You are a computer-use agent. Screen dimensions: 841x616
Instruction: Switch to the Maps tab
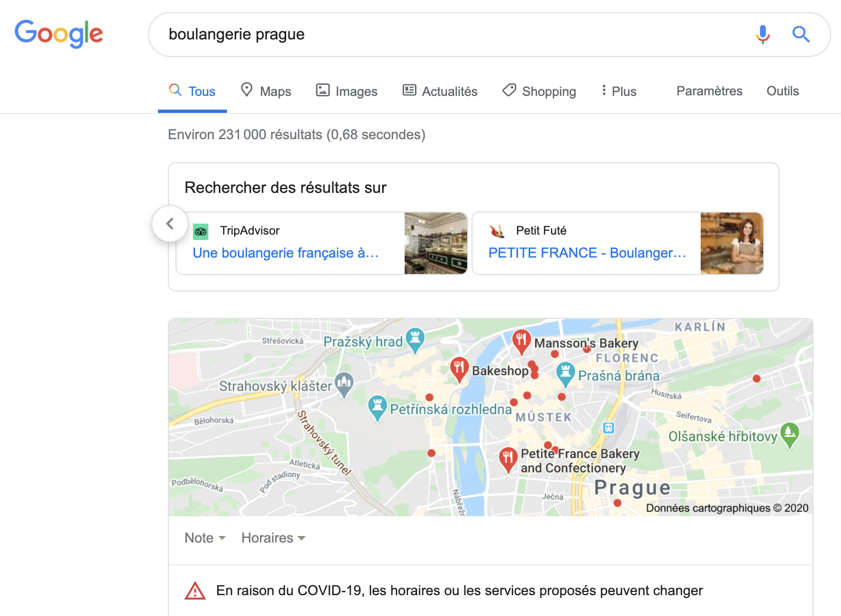(266, 91)
